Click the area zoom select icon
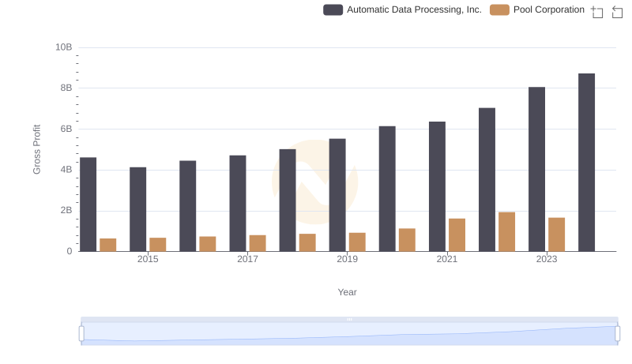 click(597, 11)
